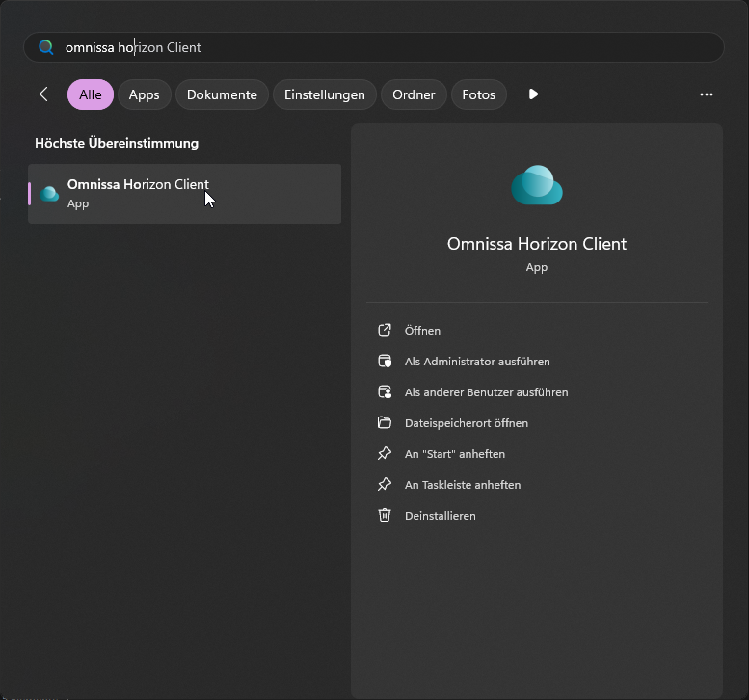The height and width of the screenshot is (700, 749).
Task: Click the Omnissa cloud icon in results
Action: (x=49, y=194)
